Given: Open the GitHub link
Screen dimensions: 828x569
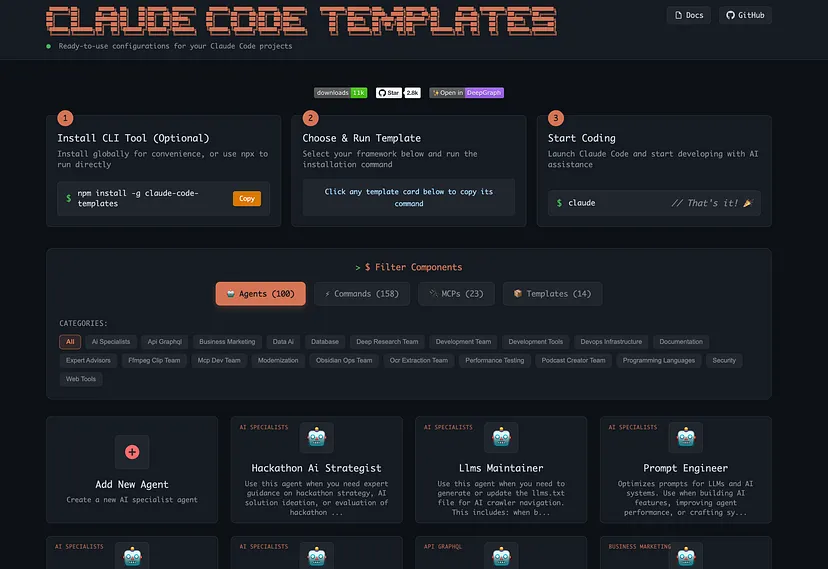Looking at the screenshot, I should pyautogui.click(x=745, y=15).
